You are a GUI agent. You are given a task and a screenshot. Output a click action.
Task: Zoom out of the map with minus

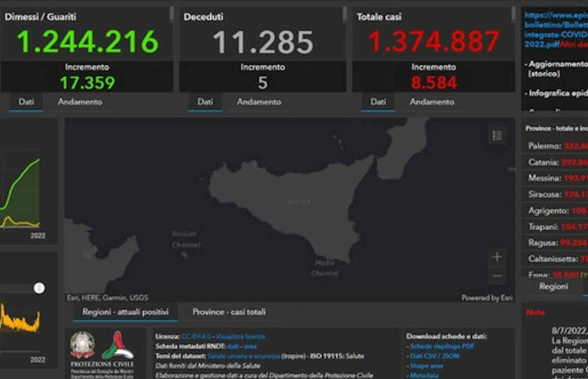pos(496,276)
